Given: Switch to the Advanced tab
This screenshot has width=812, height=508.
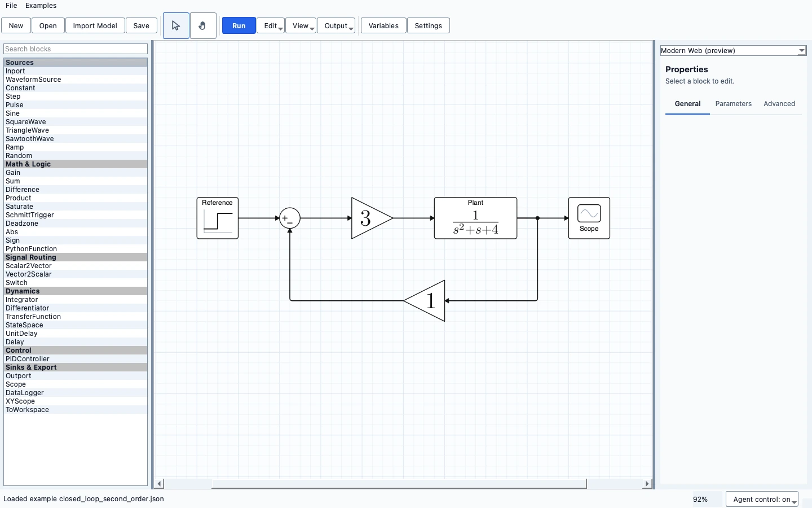Looking at the screenshot, I should 779,104.
